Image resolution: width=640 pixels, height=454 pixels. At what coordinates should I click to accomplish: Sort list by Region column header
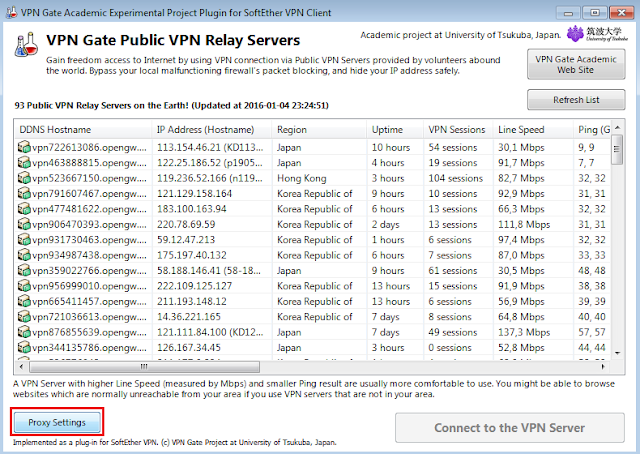point(319,129)
